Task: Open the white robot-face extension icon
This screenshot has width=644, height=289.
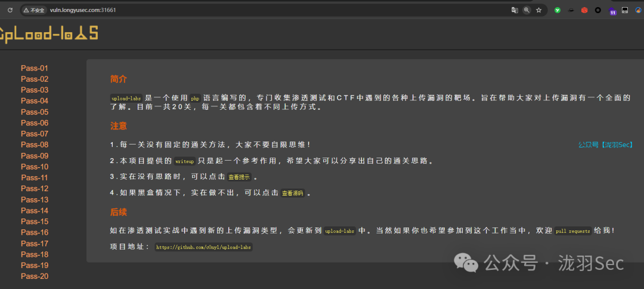Action: click(x=625, y=10)
